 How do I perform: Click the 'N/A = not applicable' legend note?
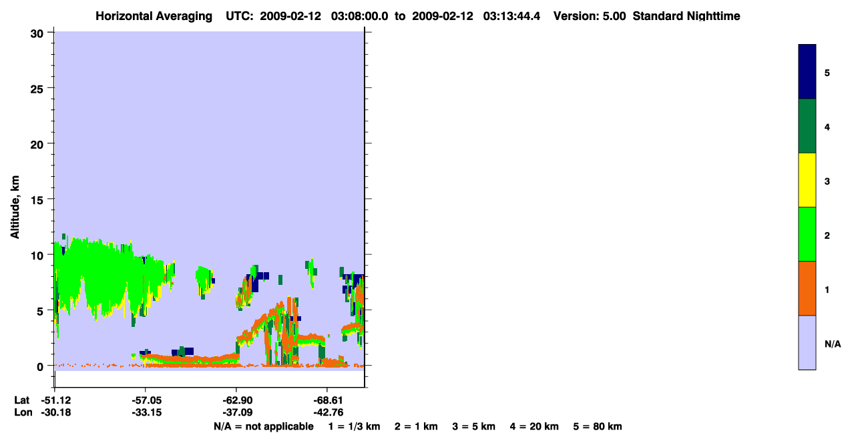coord(264,426)
